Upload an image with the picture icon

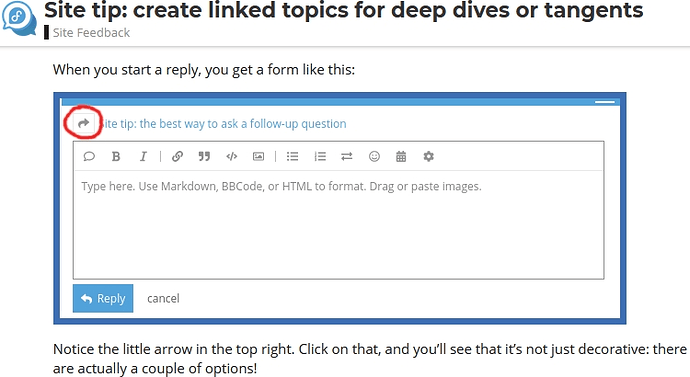258,157
